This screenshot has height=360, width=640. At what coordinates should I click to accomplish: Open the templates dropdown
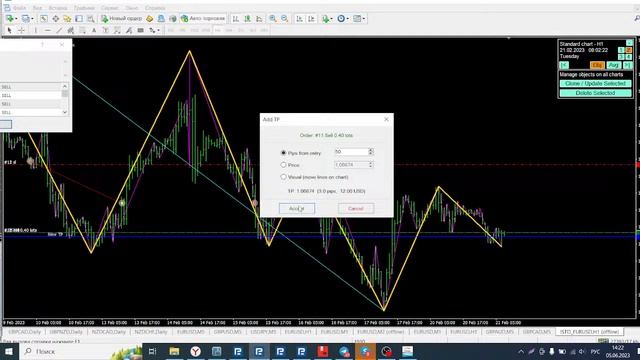coord(359,18)
